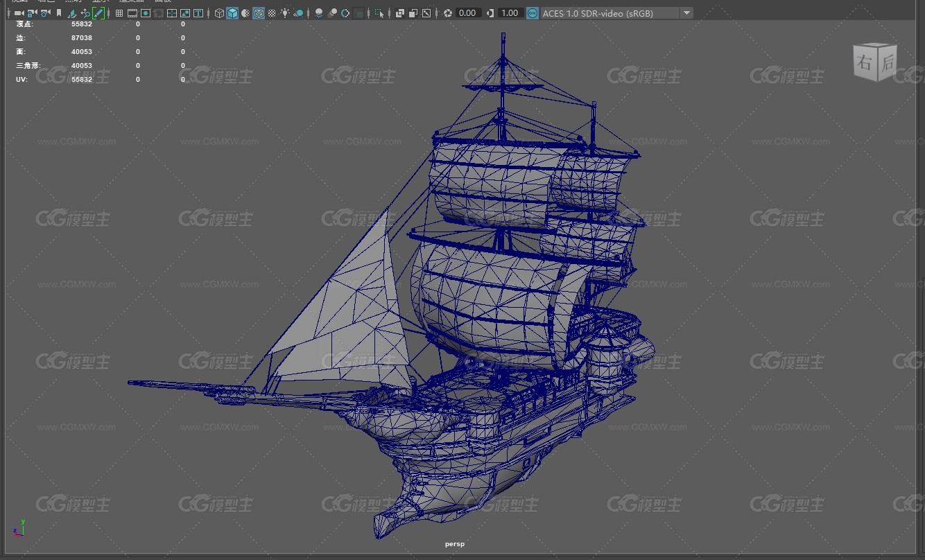Click the Isolate Select icon

379,12
